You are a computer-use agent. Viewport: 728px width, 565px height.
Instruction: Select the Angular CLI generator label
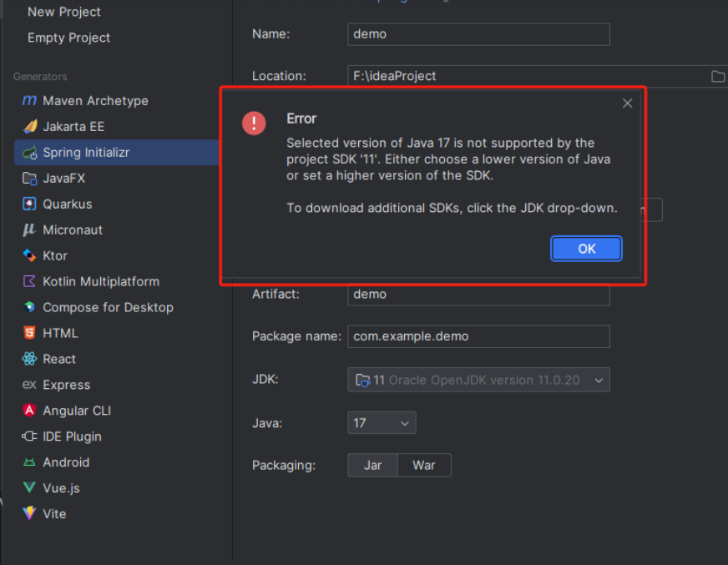(x=77, y=411)
